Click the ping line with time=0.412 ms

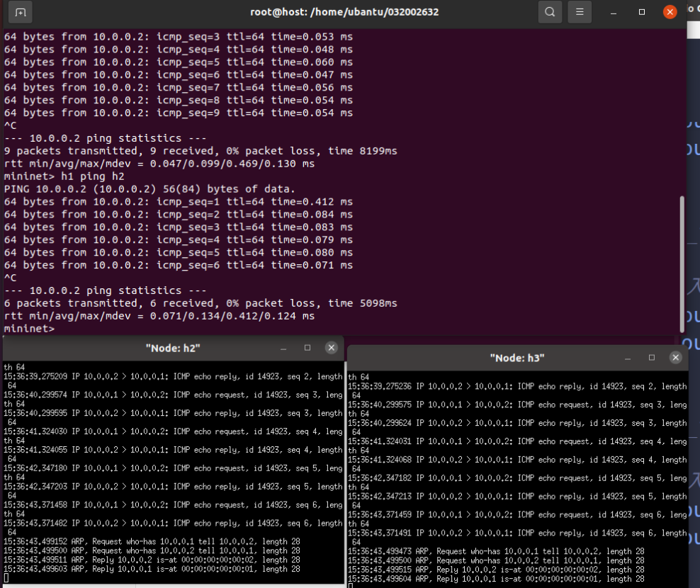coord(179,202)
